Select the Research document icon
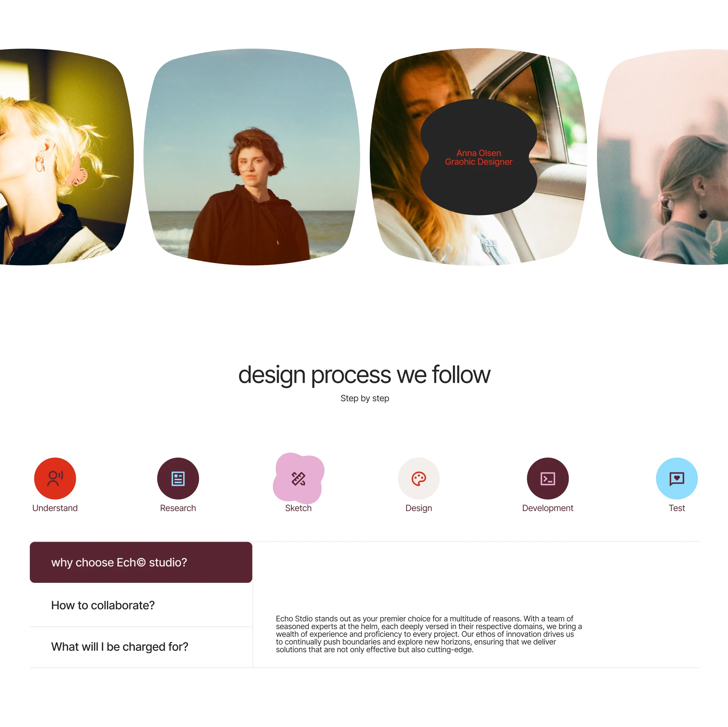Image resolution: width=728 pixels, height=727 pixels. point(178,478)
